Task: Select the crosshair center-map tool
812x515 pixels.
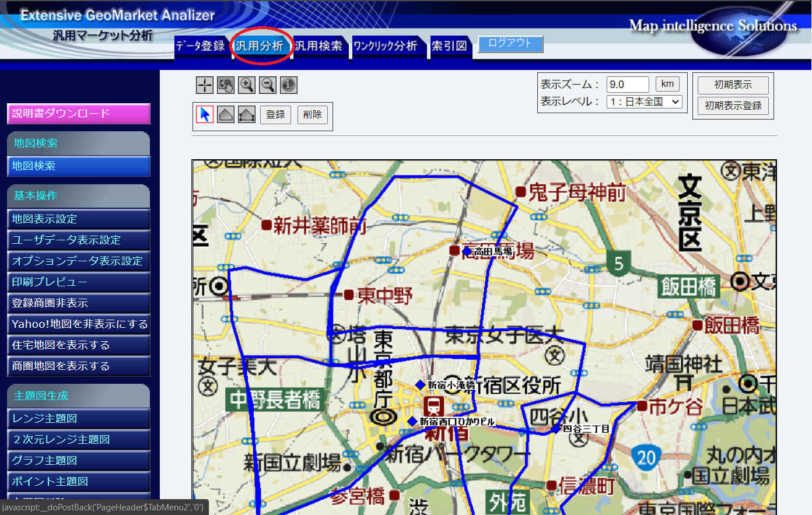Action: click(205, 85)
